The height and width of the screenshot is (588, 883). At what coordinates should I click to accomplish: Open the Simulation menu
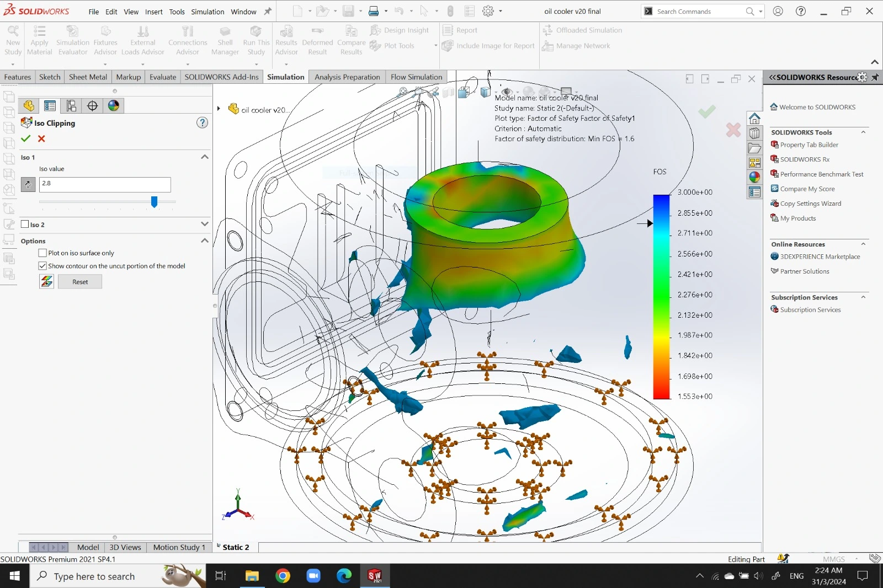click(x=208, y=12)
